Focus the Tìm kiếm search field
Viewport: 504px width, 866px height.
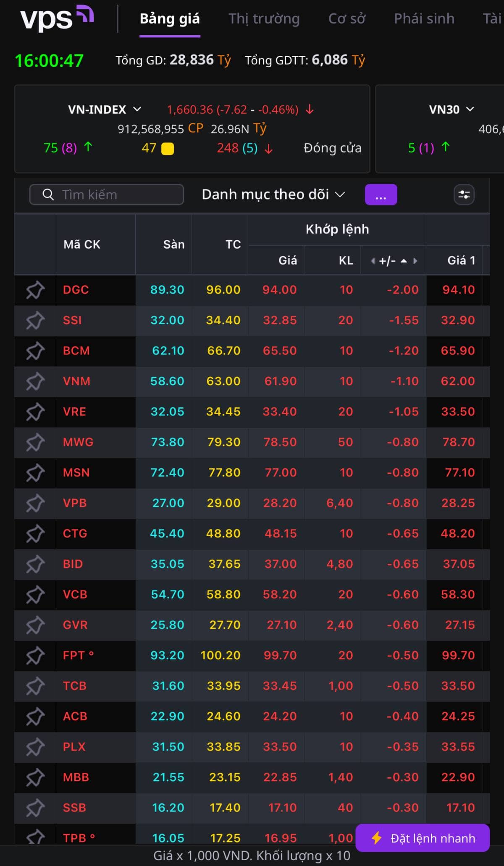coord(107,194)
